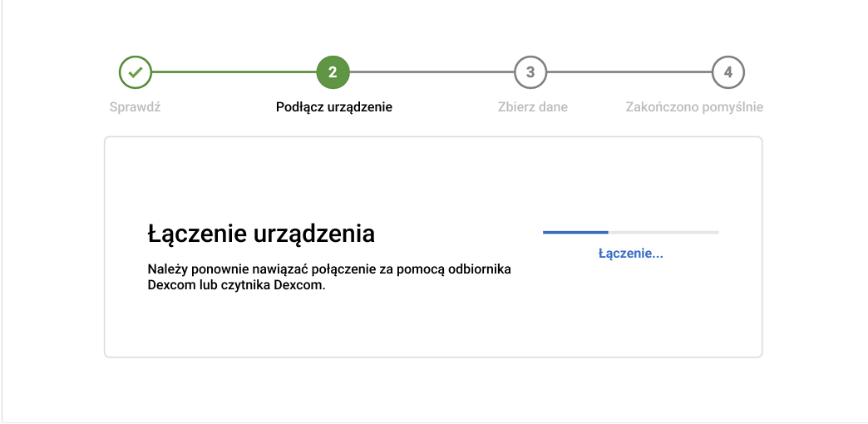Click the blue filled part of progress bar
This screenshot has width=868, height=424.
(x=575, y=232)
